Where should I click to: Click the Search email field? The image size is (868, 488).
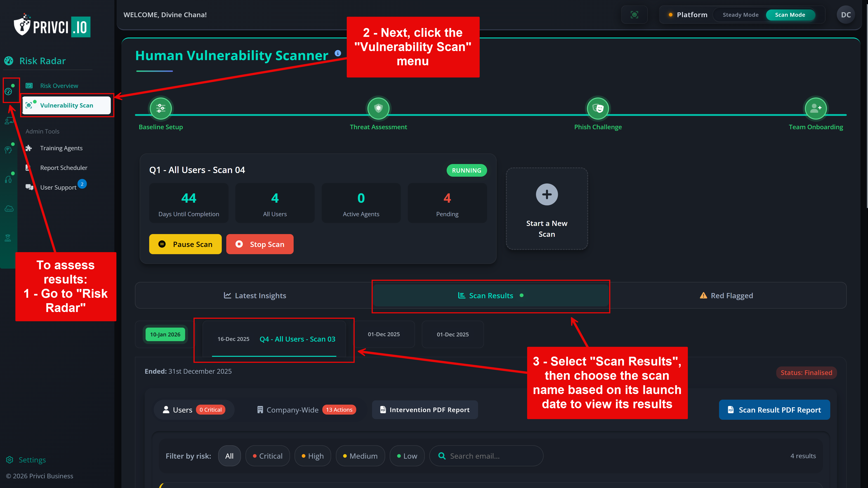tap(486, 456)
